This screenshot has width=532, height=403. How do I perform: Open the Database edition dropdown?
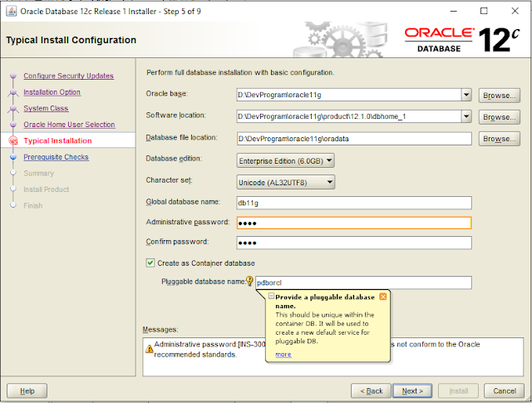tap(285, 160)
